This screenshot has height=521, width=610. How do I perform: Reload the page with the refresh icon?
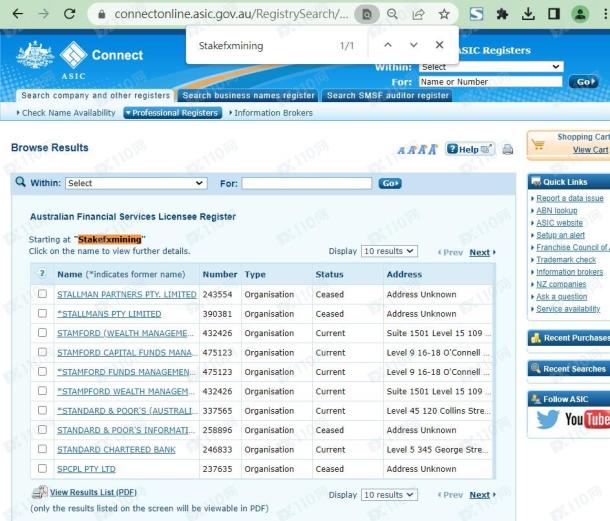coord(70,14)
